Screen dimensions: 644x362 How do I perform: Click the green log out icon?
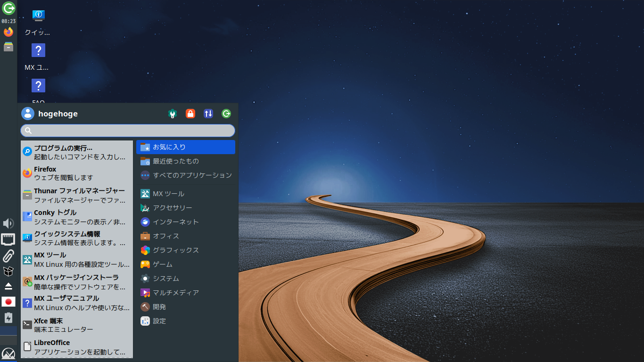click(226, 114)
